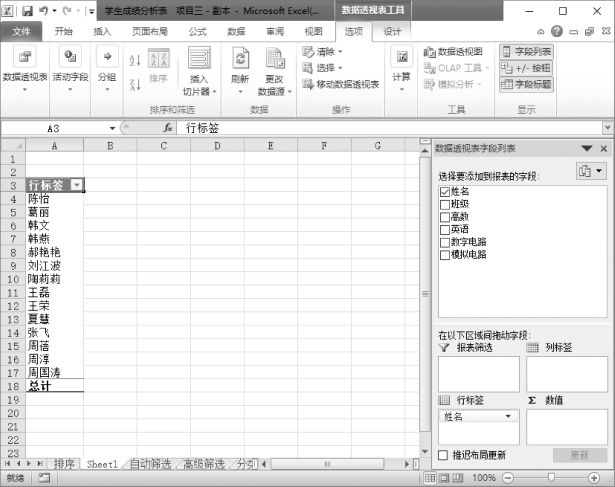615x487 pixels.
Task: Minimize the ribbon caret icon
Action: tap(540, 32)
